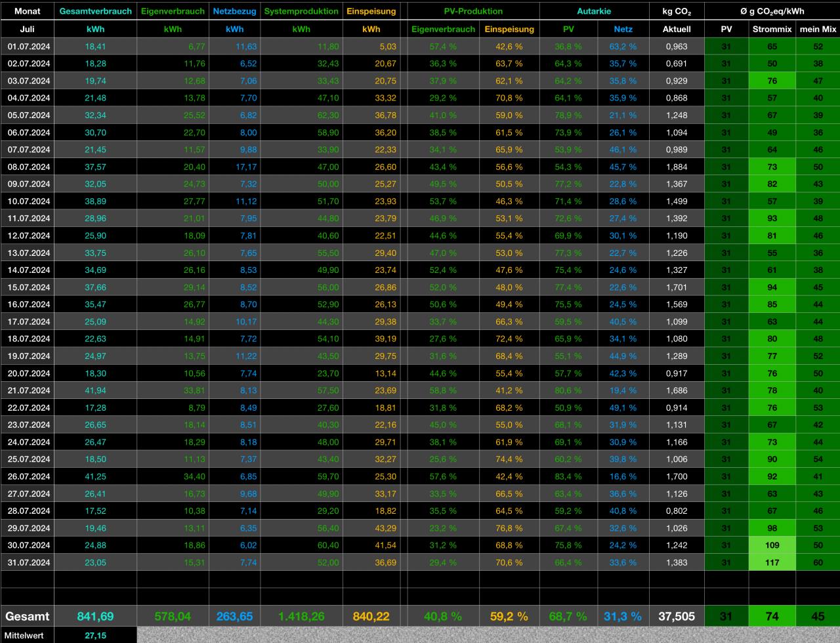Select the Systemproduktion column header
The width and height of the screenshot is (840, 643).
click(301, 11)
